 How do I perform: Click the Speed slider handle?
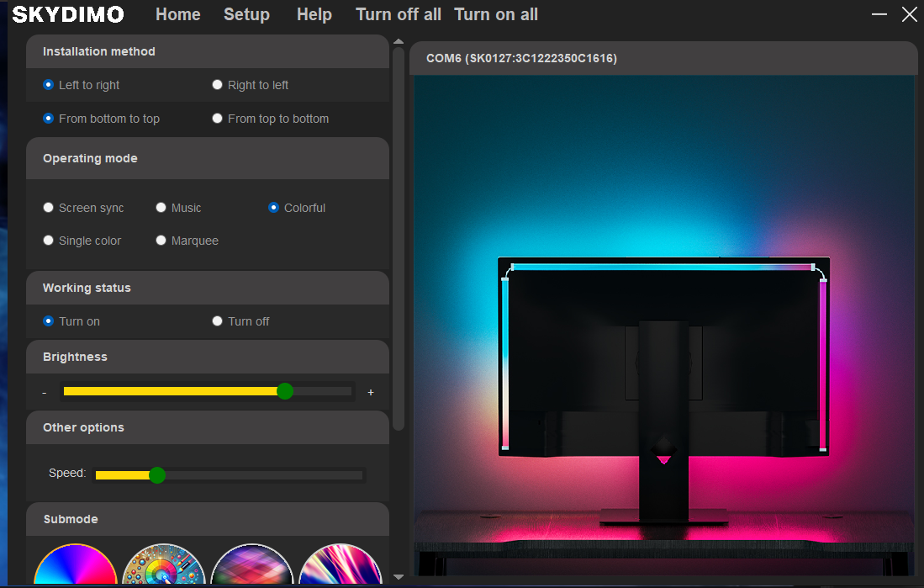157,474
